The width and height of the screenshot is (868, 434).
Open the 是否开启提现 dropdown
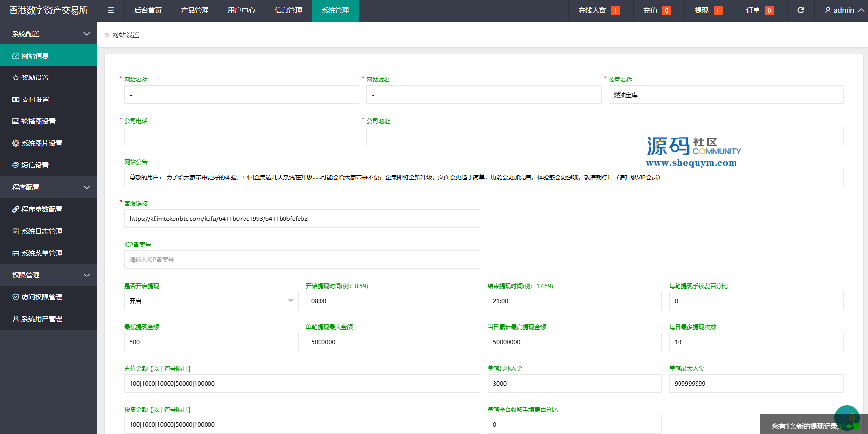tap(211, 301)
